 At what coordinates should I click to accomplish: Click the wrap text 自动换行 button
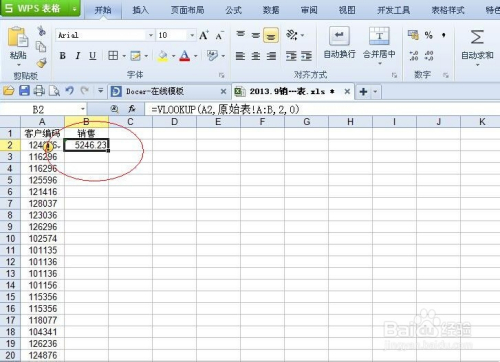(339, 43)
